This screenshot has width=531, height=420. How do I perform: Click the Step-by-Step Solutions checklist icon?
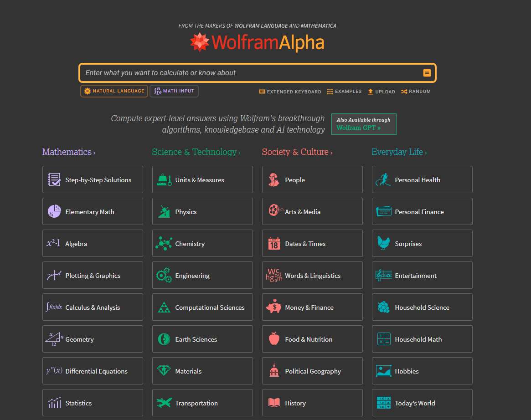pos(54,180)
